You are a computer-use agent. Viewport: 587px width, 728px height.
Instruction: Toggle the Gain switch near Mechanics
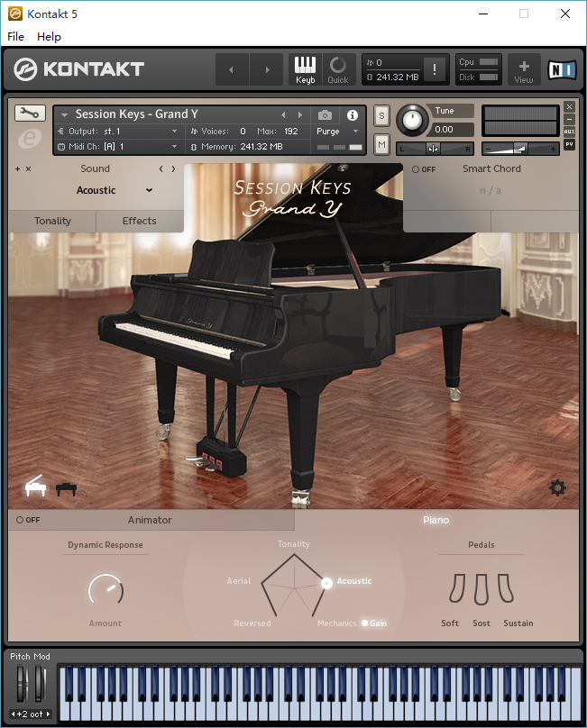(374, 623)
